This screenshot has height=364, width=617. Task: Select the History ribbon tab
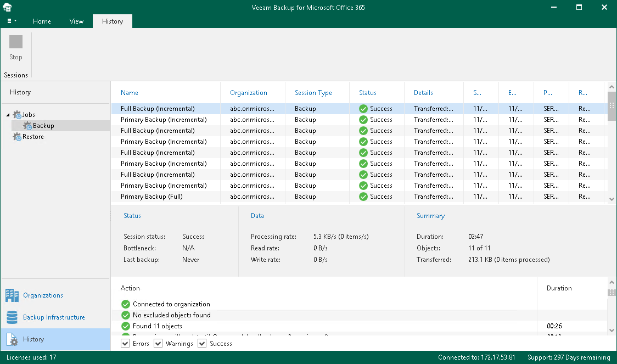(x=113, y=21)
